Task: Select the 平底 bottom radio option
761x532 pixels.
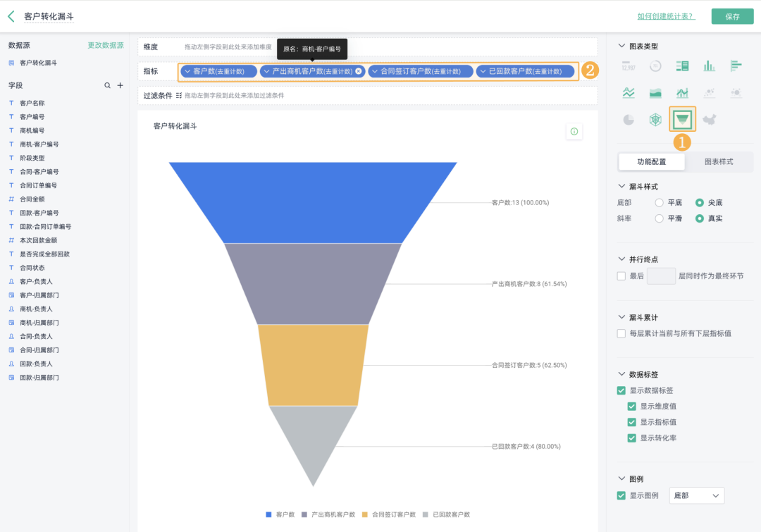Action: 659,203
